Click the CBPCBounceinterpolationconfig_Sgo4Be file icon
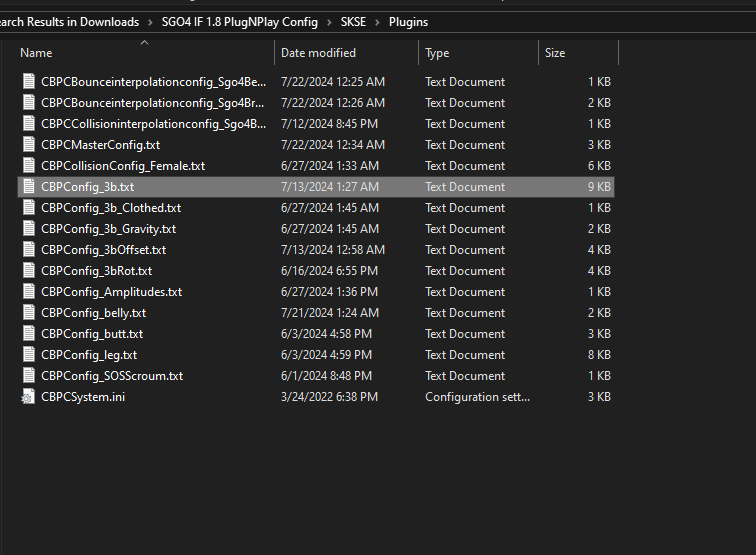The image size is (756, 555). (29, 82)
